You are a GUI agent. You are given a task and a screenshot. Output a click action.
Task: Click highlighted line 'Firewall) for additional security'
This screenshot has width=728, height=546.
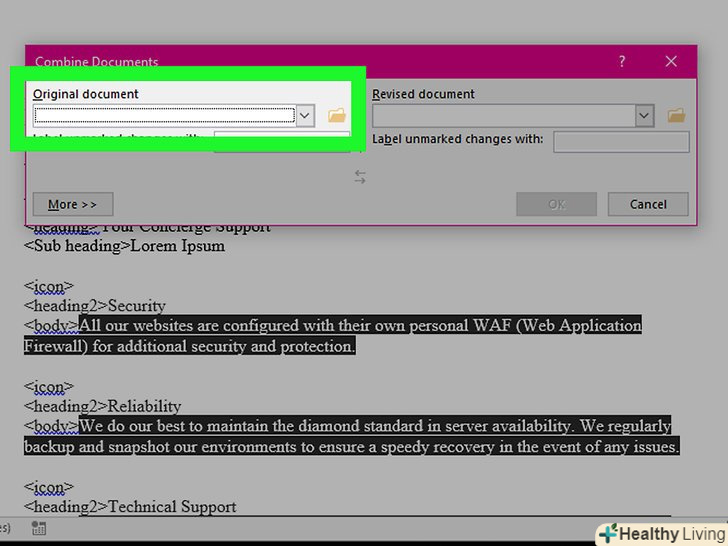[x=189, y=346]
